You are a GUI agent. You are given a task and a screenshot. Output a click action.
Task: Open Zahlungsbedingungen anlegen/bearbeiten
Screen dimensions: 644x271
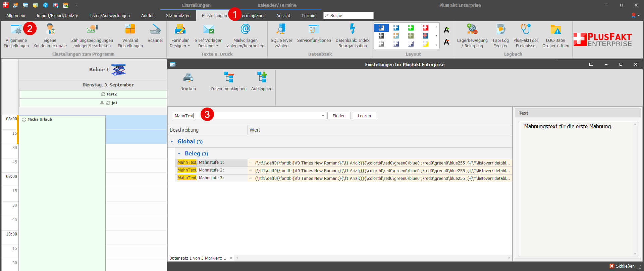(92, 36)
